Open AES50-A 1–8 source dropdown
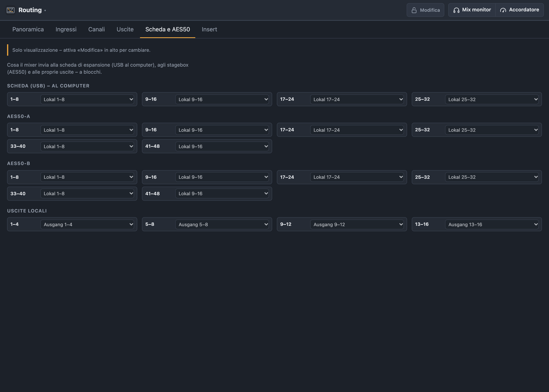The height and width of the screenshot is (392, 549). (x=87, y=130)
